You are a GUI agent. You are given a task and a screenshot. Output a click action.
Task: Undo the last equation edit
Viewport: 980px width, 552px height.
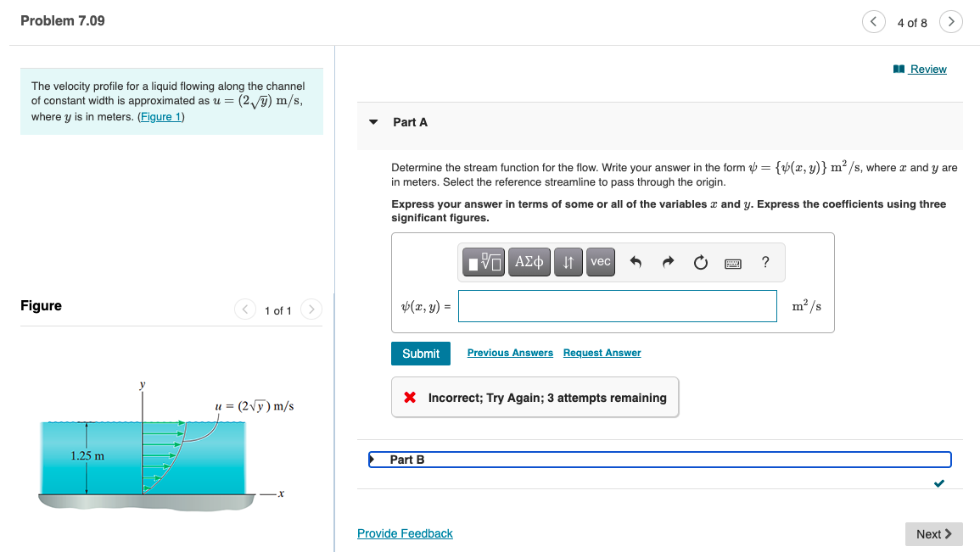click(x=636, y=262)
